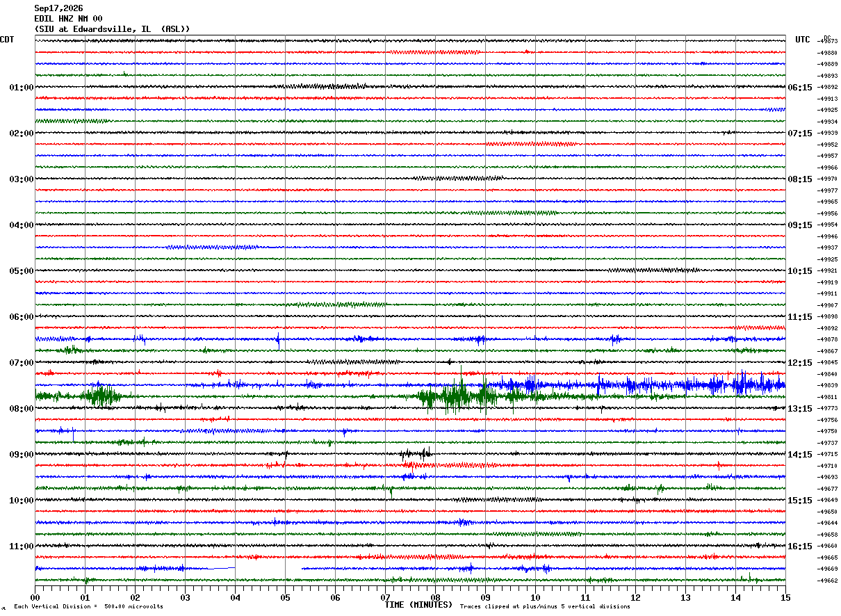Click the 15 minute tick on bottom axis

(x=785, y=597)
